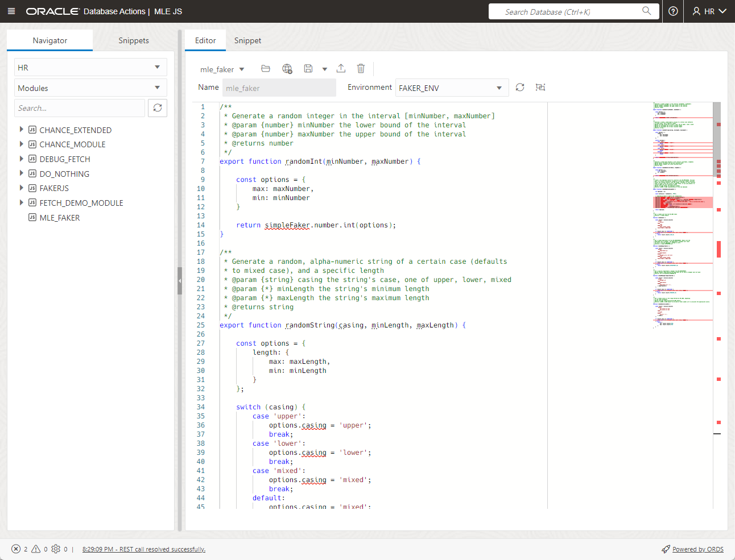Click the randomString function name in code

pyautogui.click(x=310, y=325)
